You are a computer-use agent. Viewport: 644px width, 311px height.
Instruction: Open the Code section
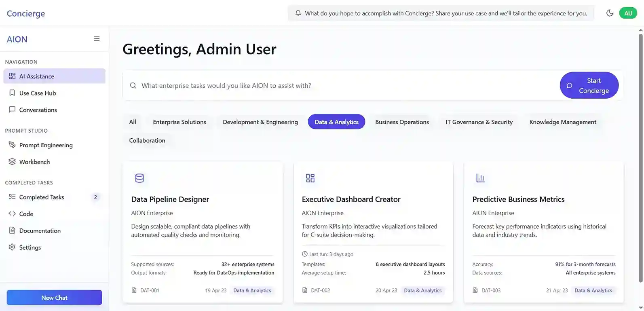(54, 214)
